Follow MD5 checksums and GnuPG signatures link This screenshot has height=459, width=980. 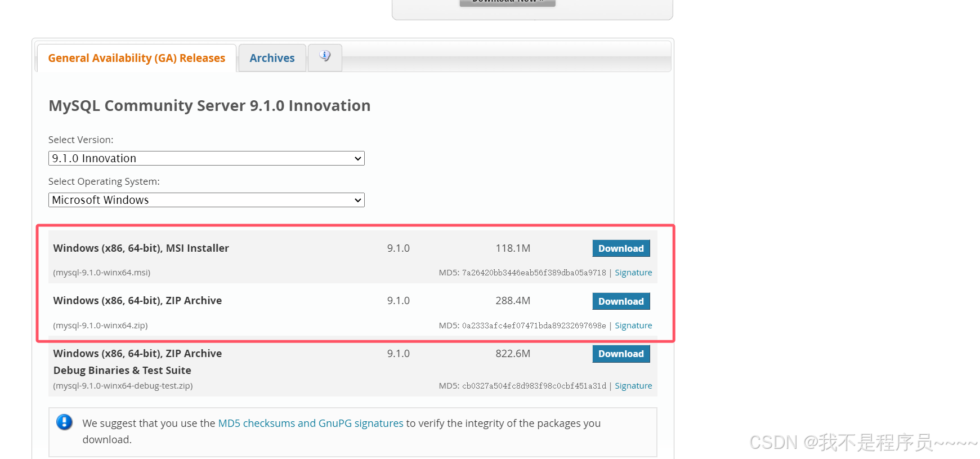311,423
